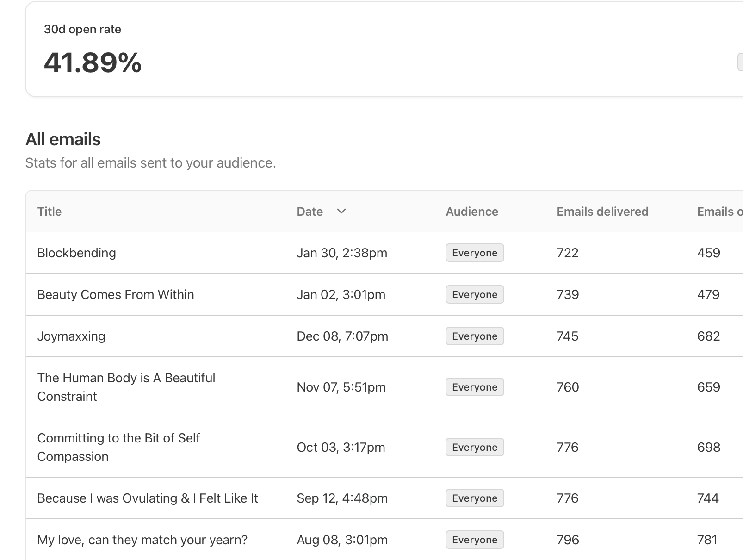Click the Everyone badge for Sep 12 email
The image size is (743, 560).
pyautogui.click(x=475, y=498)
